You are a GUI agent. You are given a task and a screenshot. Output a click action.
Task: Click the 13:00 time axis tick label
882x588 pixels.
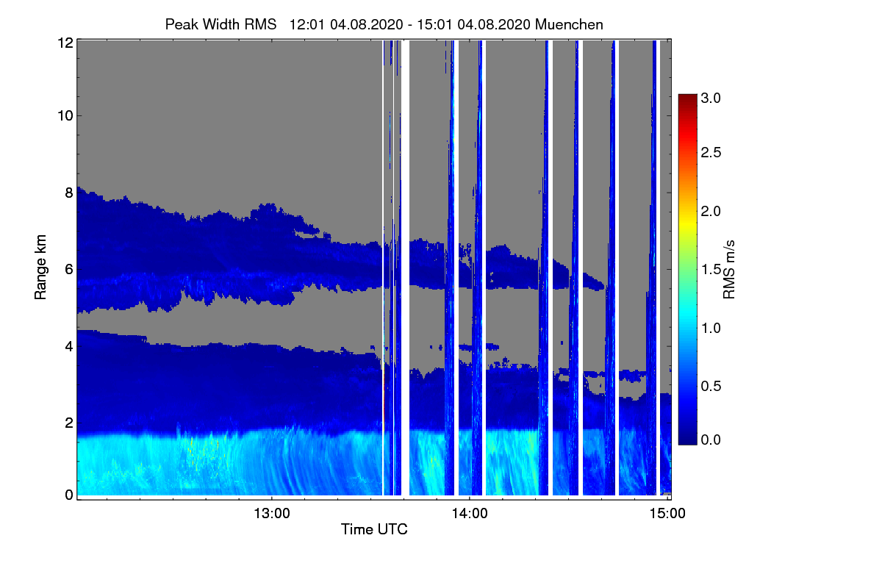tap(272, 514)
